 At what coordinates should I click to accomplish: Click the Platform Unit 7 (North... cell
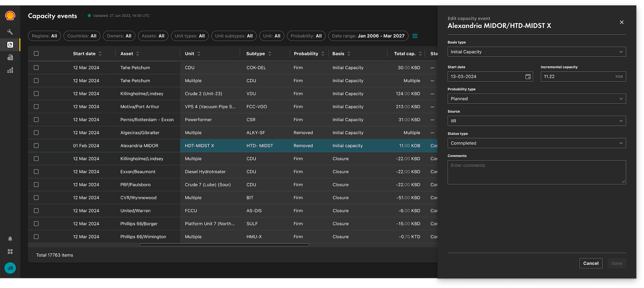coord(210,224)
